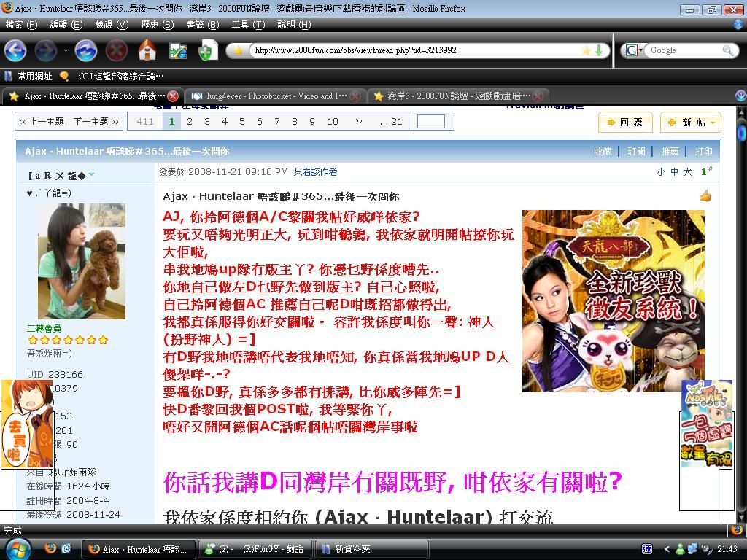Viewport: 747px width, 560px height.
Task: Open the 書籤 (B) bookmarks menu
Action: (202, 24)
